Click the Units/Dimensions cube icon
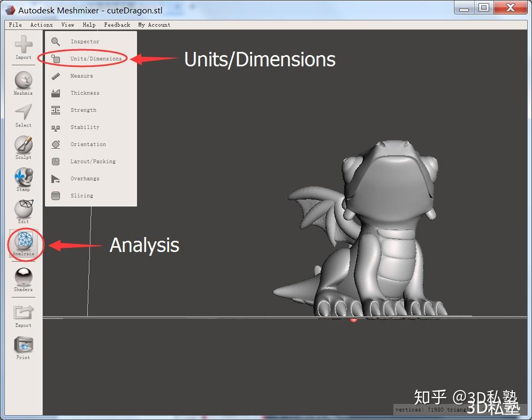 coord(56,59)
